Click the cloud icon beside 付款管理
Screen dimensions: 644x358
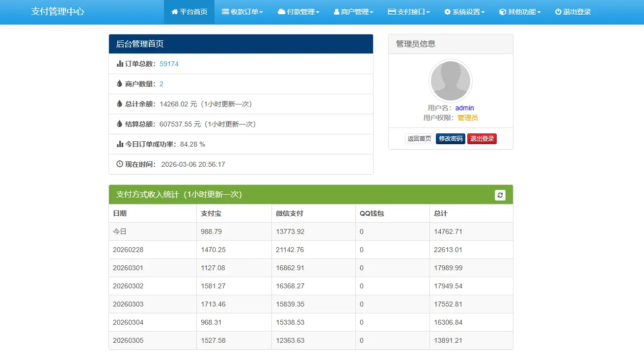[x=281, y=12]
